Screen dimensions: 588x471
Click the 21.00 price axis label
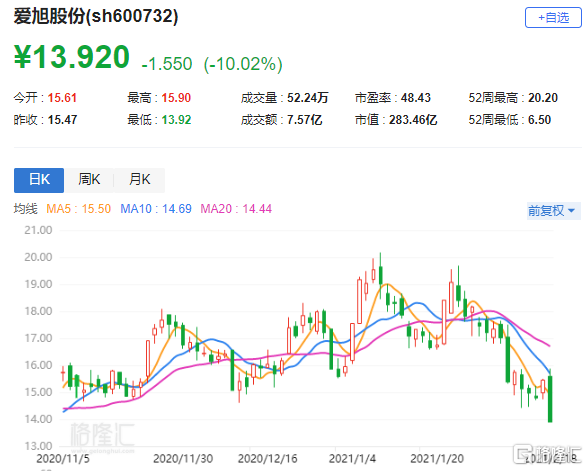click(x=38, y=230)
